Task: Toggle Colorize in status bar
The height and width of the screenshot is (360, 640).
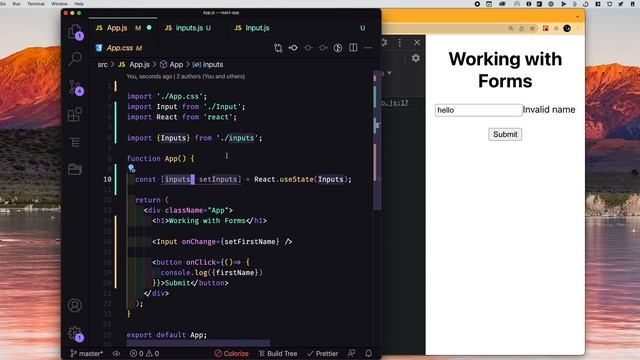Action: pos(231,353)
